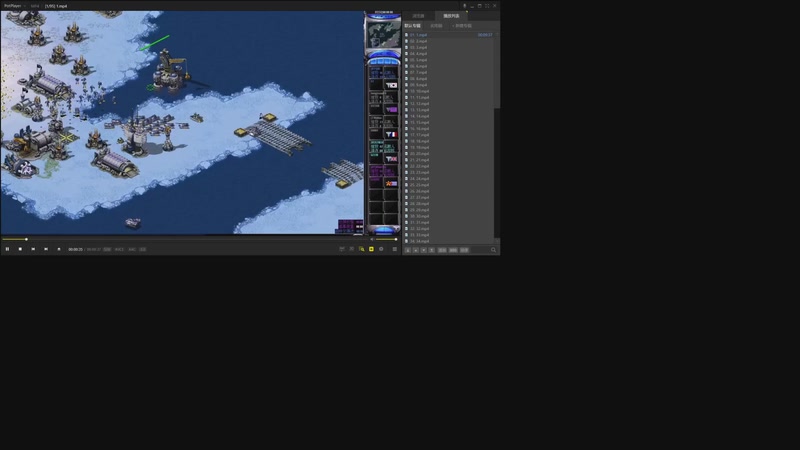Viewport: 800px width, 450px height.
Task: Select 15. 15.mp4 in the playlist
Action: 449,122
